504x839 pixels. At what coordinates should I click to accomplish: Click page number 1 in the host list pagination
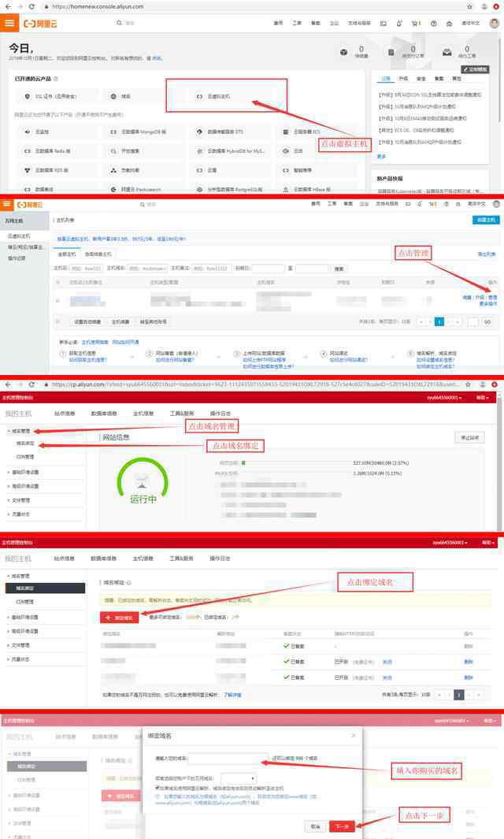pyautogui.click(x=439, y=321)
